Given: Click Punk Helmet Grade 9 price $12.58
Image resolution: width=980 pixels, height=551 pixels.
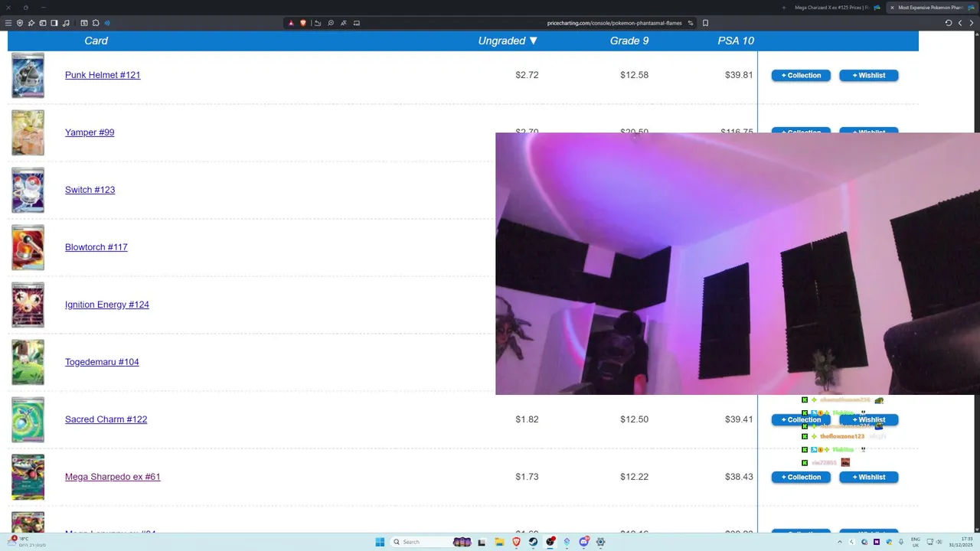Looking at the screenshot, I should [x=634, y=75].
